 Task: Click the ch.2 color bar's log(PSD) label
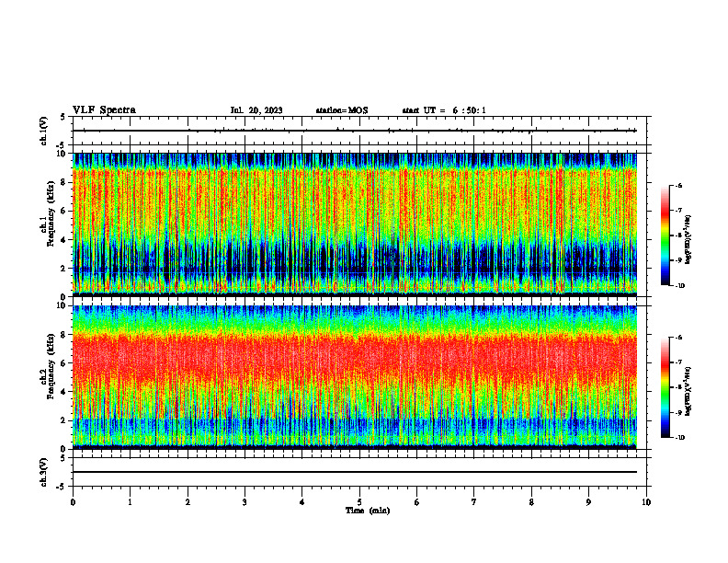pos(688,391)
